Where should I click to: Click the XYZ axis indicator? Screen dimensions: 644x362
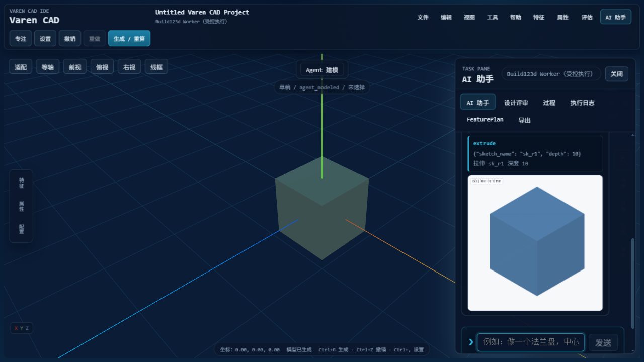(x=22, y=328)
